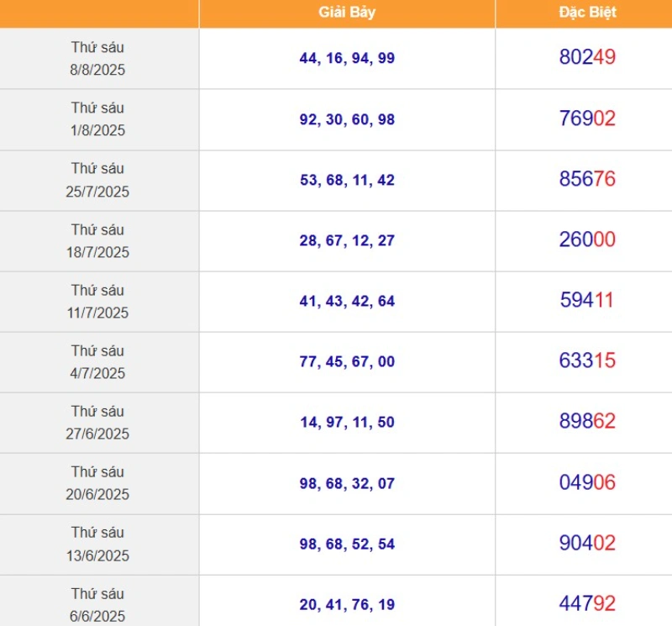Click Giải Bảy numbers 77, 45, 67, 00
This screenshot has height=626, width=672.
[347, 361]
